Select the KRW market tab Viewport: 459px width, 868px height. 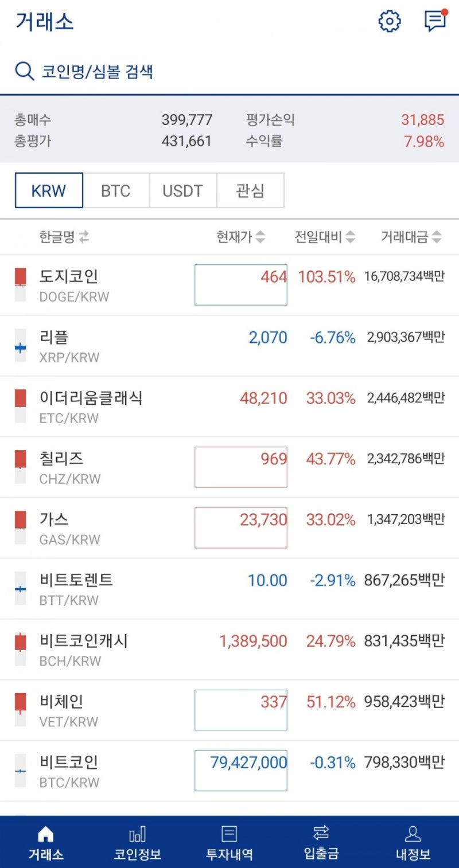click(x=48, y=190)
